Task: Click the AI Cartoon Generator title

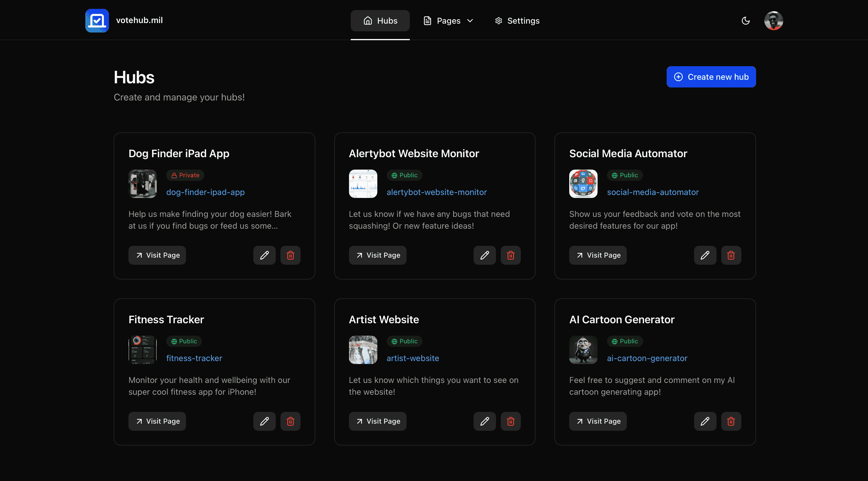Action: tap(622, 319)
